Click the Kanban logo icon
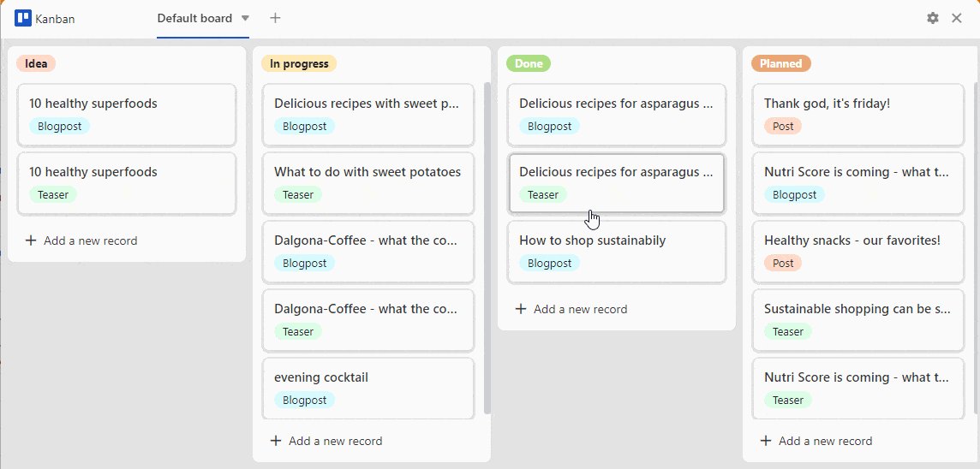Image resolution: width=980 pixels, height=469 pixels. point(23,18)
